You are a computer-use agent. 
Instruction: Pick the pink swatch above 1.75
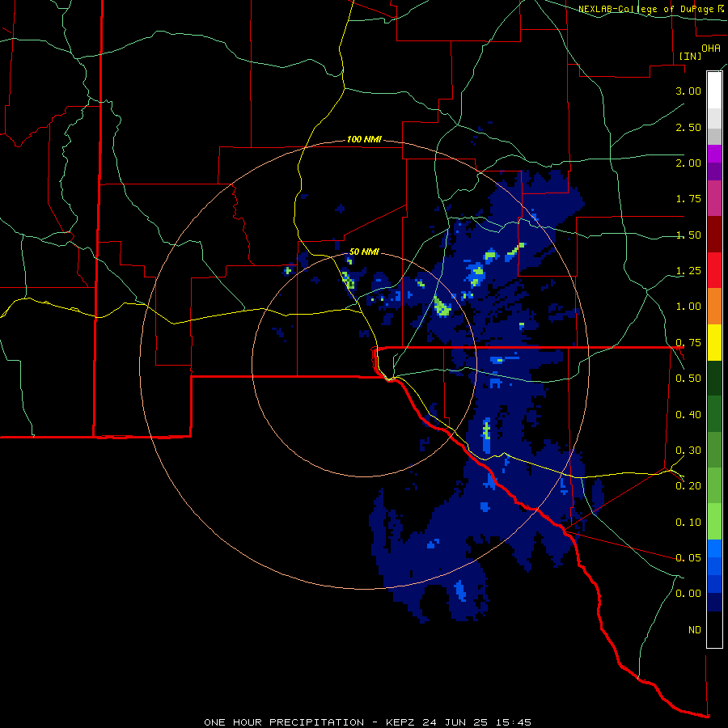(714, 198)
